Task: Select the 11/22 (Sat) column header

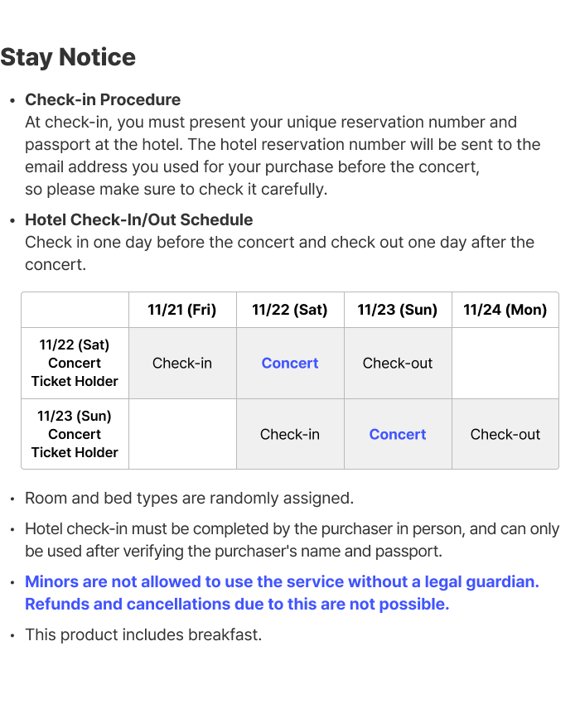Action: tap(290, 310)
